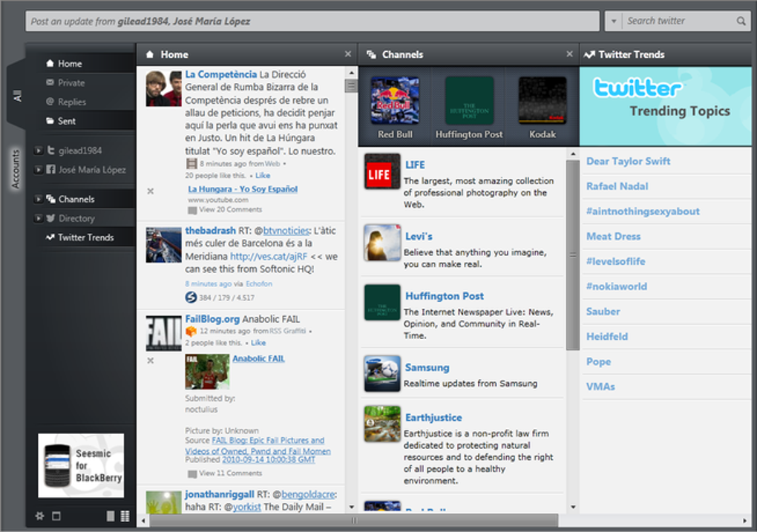Click the Echofon source link

pyautogui.click(x=259, y=284)
